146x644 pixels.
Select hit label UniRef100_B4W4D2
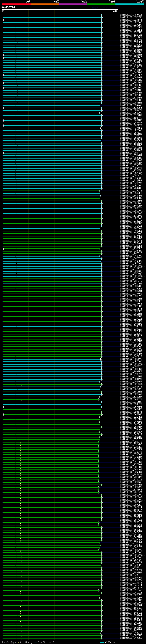point(131,196)
